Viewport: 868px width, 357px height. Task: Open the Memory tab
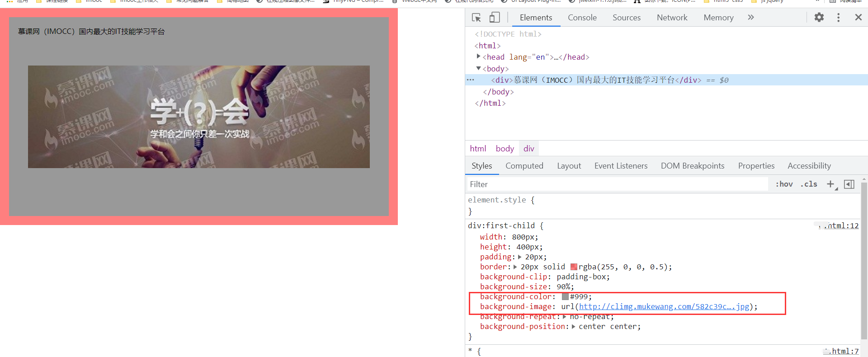(718, 18)
